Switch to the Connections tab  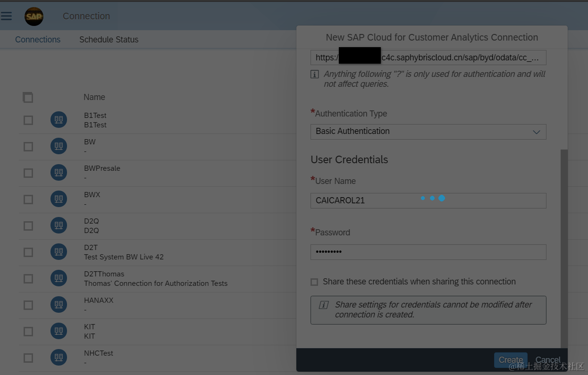[x=38, y=40]
